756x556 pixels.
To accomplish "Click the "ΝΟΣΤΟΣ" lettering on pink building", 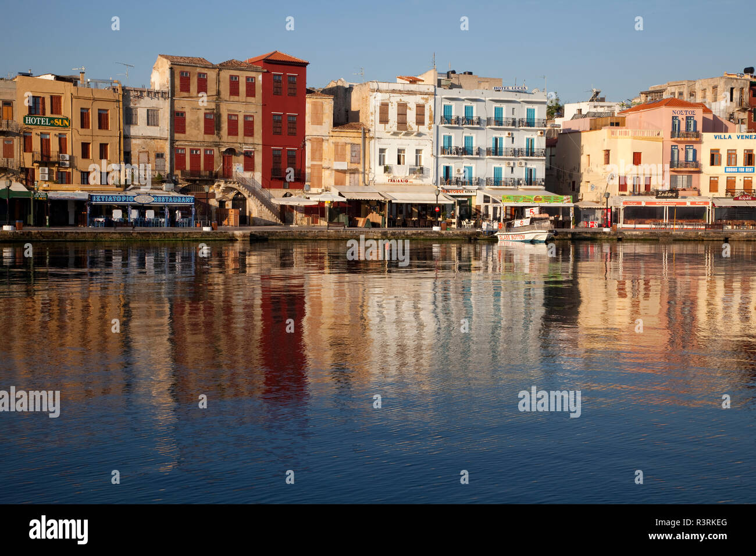I will tap(683, 112).
